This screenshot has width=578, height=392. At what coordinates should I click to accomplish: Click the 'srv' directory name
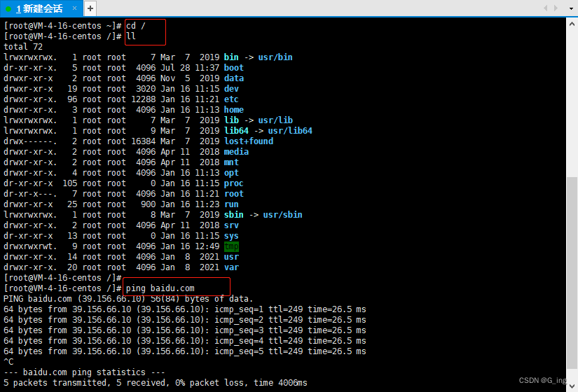(231, 225)
